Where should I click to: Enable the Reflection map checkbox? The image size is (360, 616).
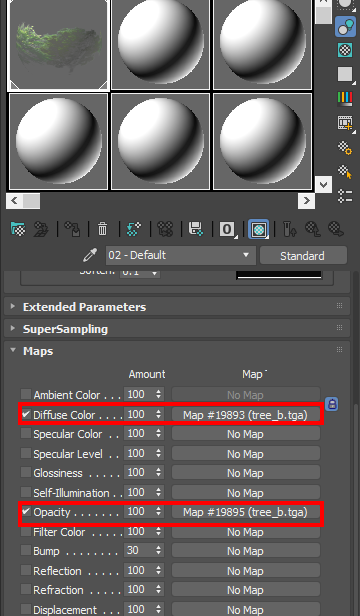tap(26, 570)
